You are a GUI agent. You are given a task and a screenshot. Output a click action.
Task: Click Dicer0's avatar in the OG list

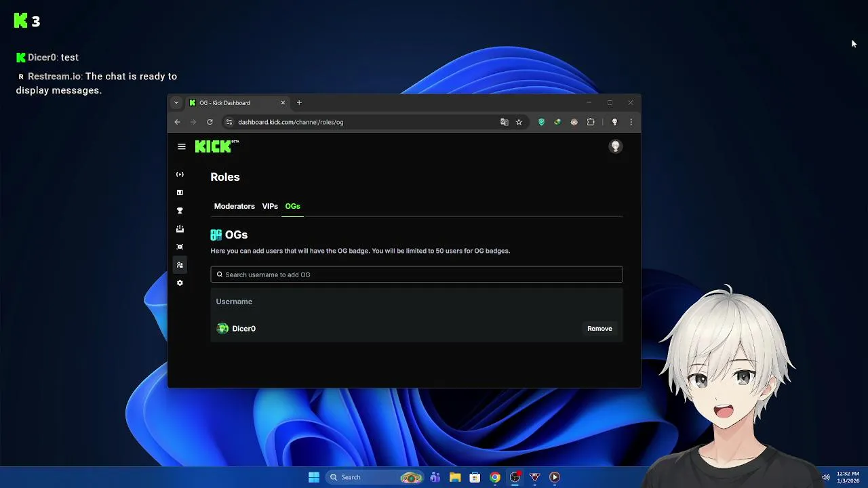pos(222,329)
